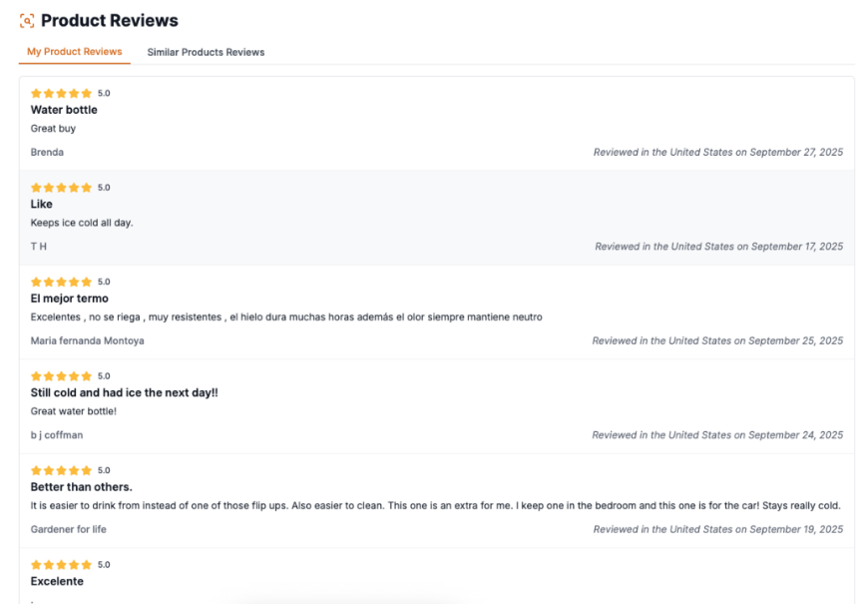Click the Product Reviews search icon
Viewport: 868px width, 611px height.
tap(27, 21)
